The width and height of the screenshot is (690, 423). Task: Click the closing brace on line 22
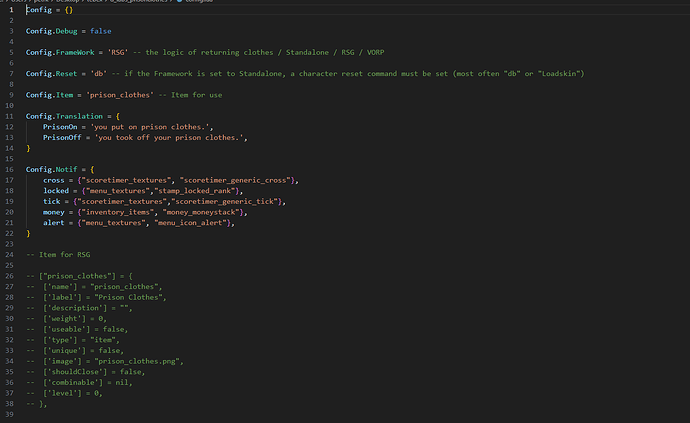(28, 234)
